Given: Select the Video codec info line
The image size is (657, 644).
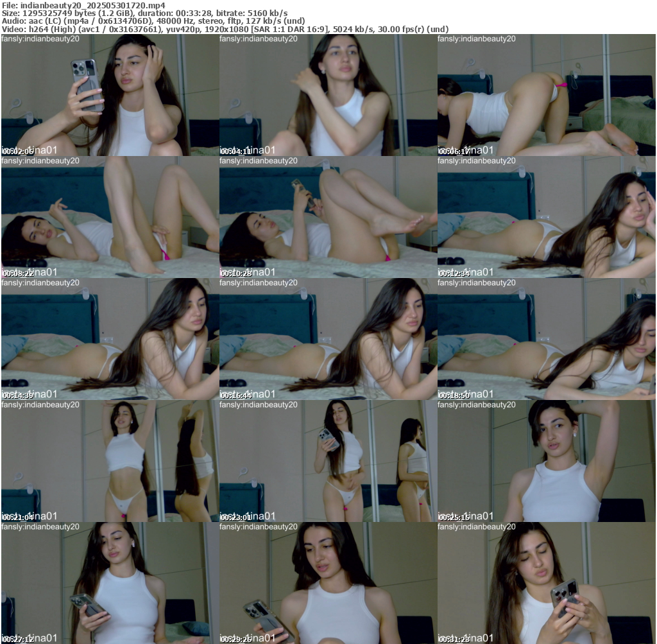Looking at the screenshot, I should 225,30.
